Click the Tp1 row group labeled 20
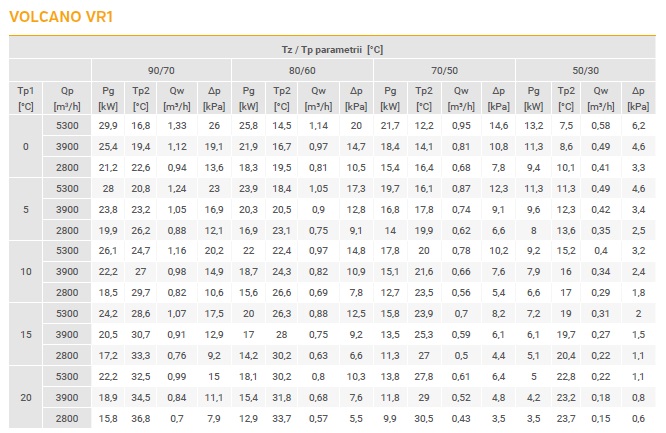This screenshot has height=433, width=666. 25,397
